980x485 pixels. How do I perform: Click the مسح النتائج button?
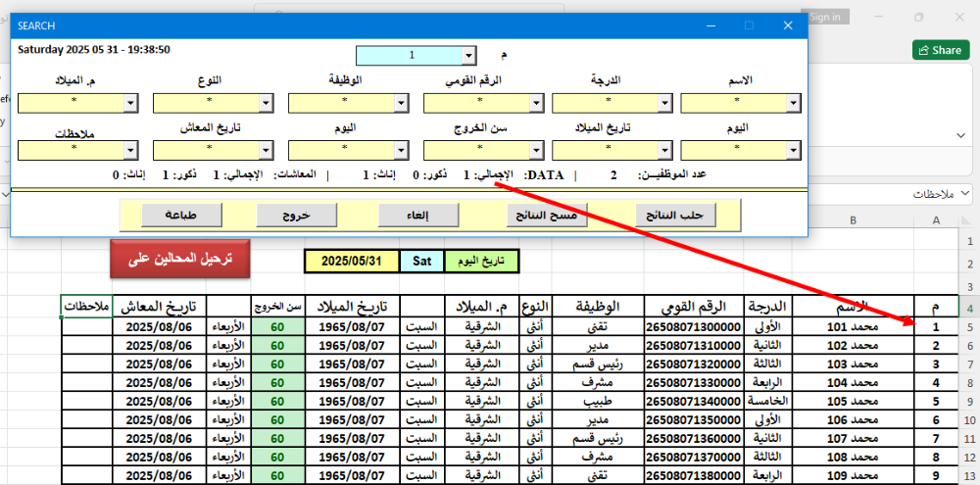[x=548, y=215]
